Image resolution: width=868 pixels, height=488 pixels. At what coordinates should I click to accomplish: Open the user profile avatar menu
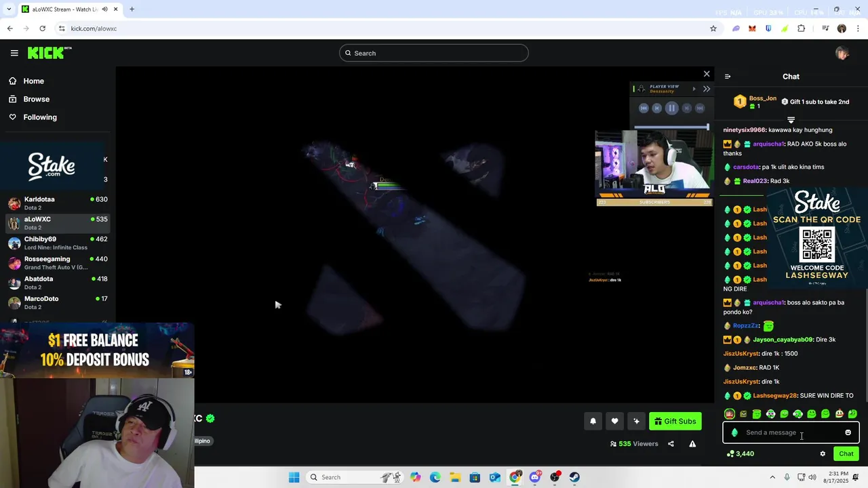pyautogui.click(x=842, y=53)
